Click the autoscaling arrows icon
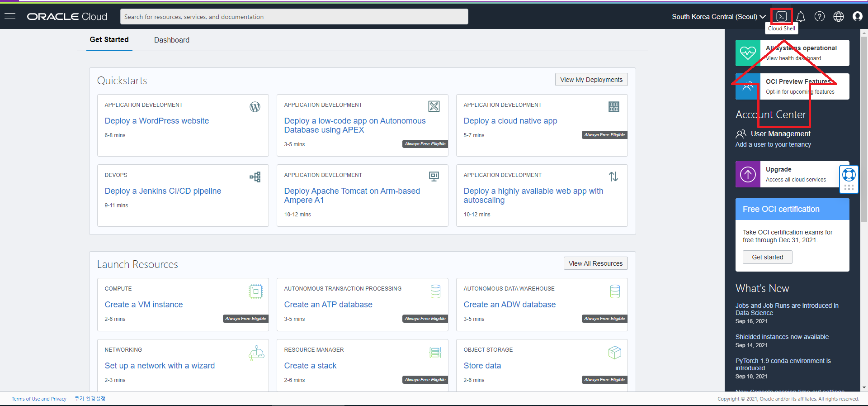This screenshot has height=406, width=868. tap(613, 177)
